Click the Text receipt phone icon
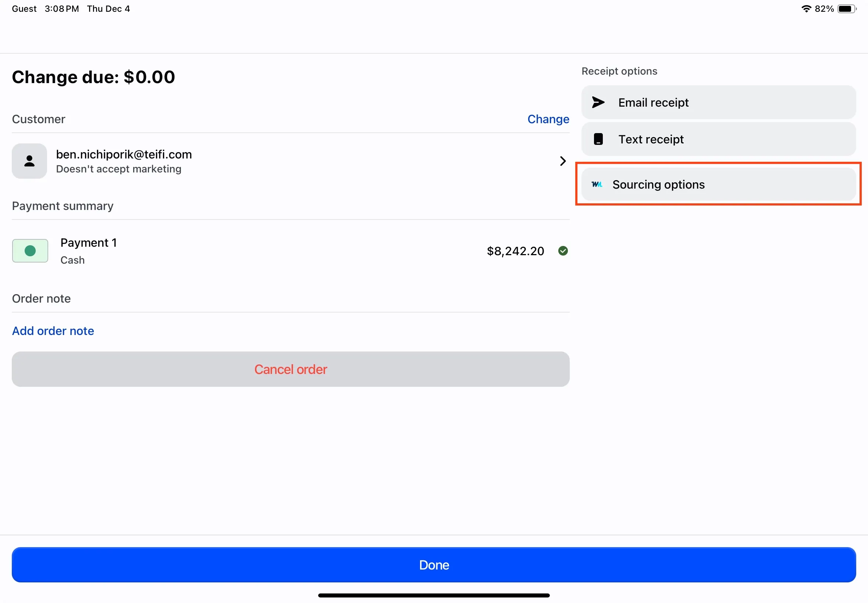The height and width of the screenshot is (603, 868). point(598,139)
